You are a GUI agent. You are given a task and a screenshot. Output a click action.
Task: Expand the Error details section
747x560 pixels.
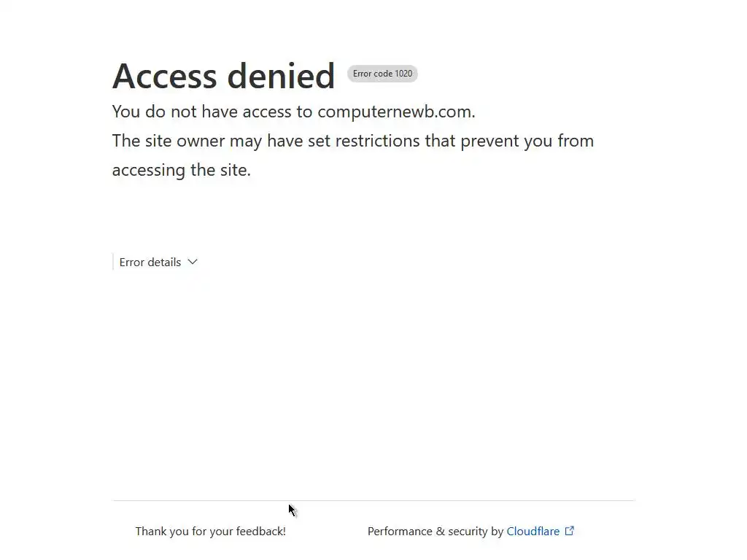[x=158, y=262]
